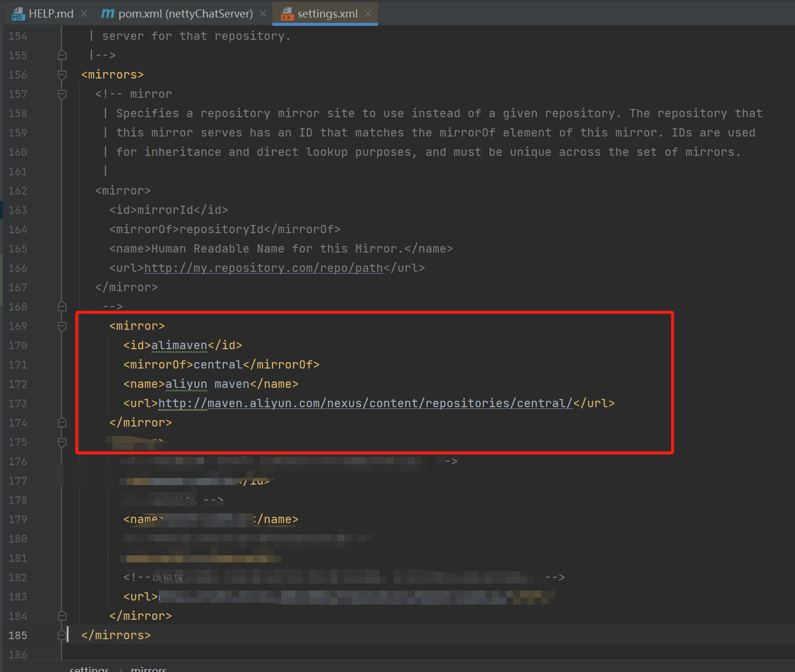Click the </mirror> tag on line 184

point(141,616)
